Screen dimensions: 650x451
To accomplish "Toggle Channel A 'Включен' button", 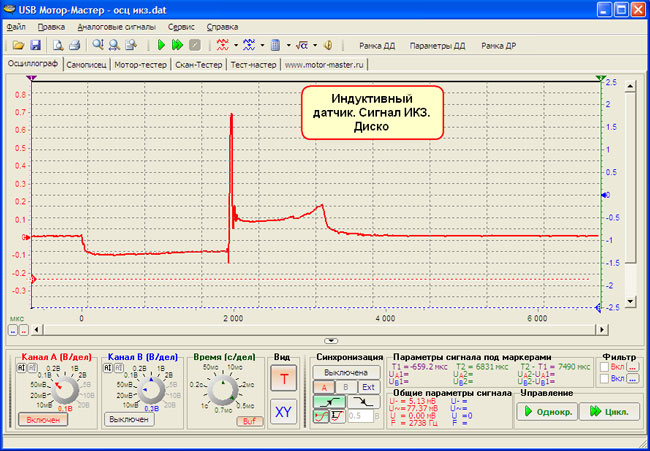I will click(x=44, y=421).
